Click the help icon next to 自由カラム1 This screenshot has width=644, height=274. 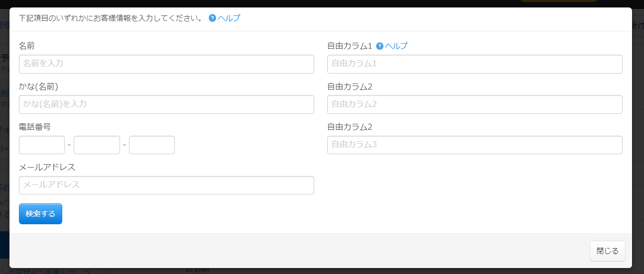tap(380, 46)
